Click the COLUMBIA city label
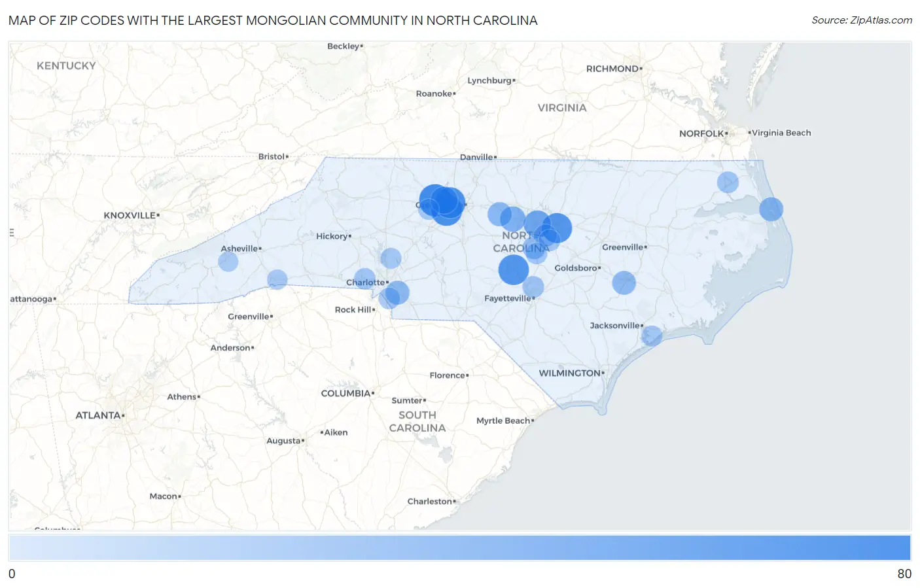This screenshot has width=920, height=588. [345, 393]
